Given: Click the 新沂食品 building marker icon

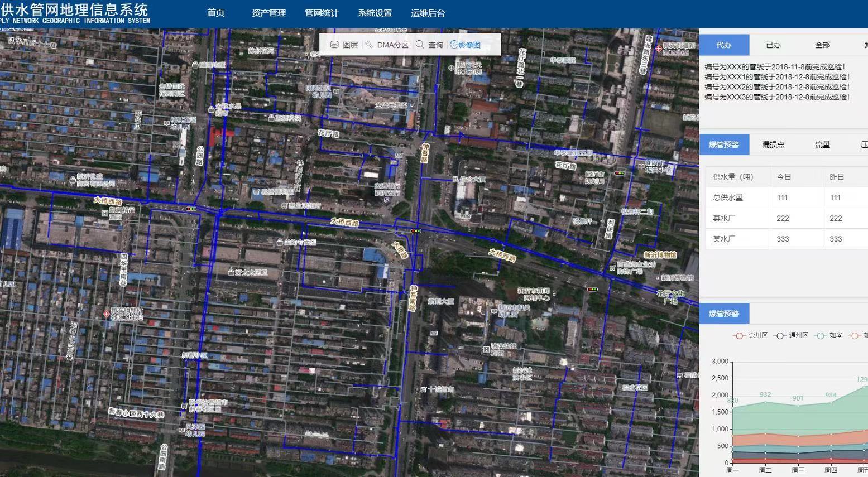Looking at the screenshot, I should click(x=73, y=179).
